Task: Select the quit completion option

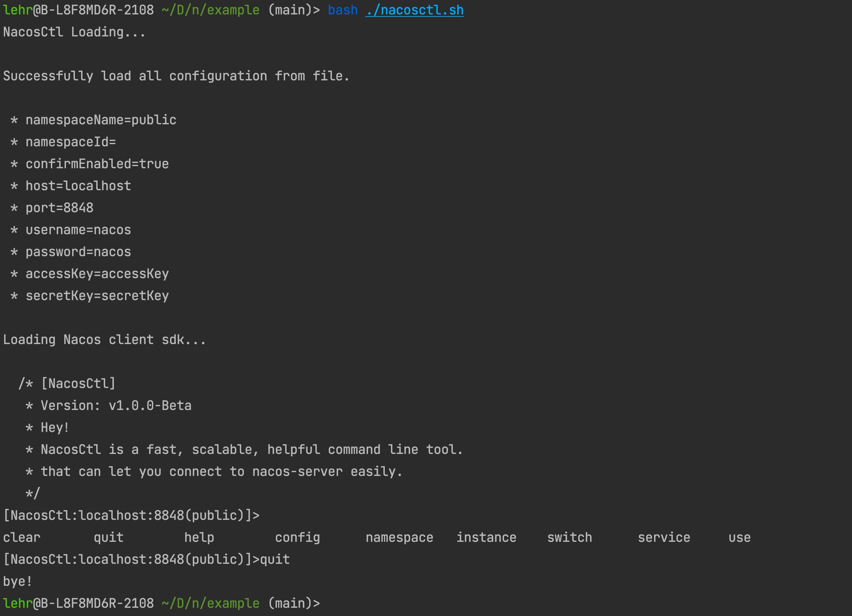Action: [109, 538]
